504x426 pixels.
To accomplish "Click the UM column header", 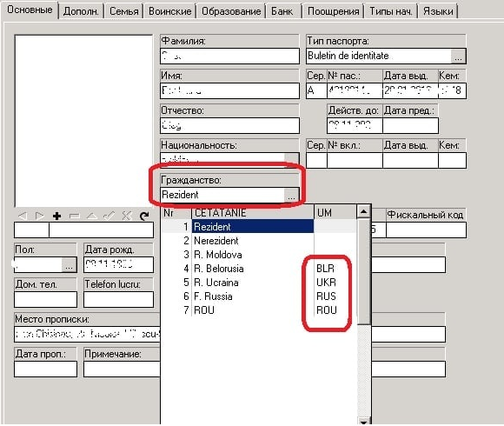I will tap(335, 212).
